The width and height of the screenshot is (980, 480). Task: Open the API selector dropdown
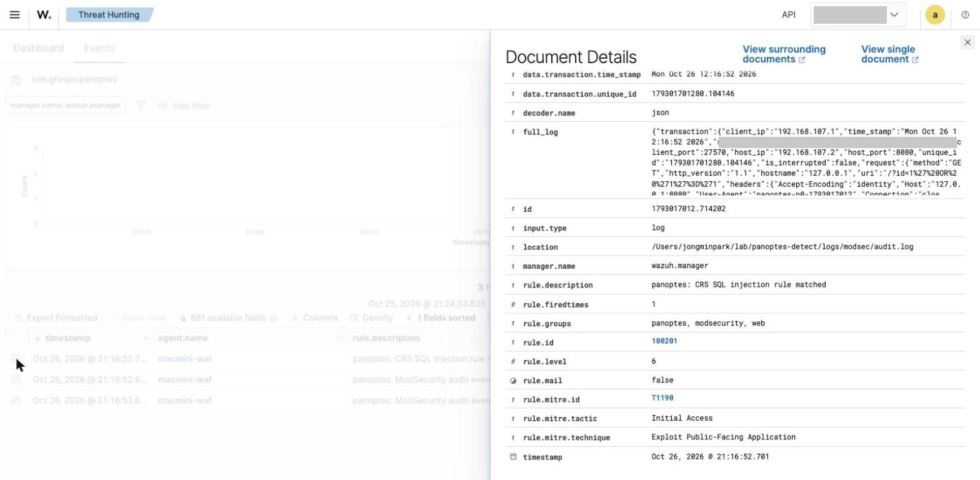tap(857, 15)
